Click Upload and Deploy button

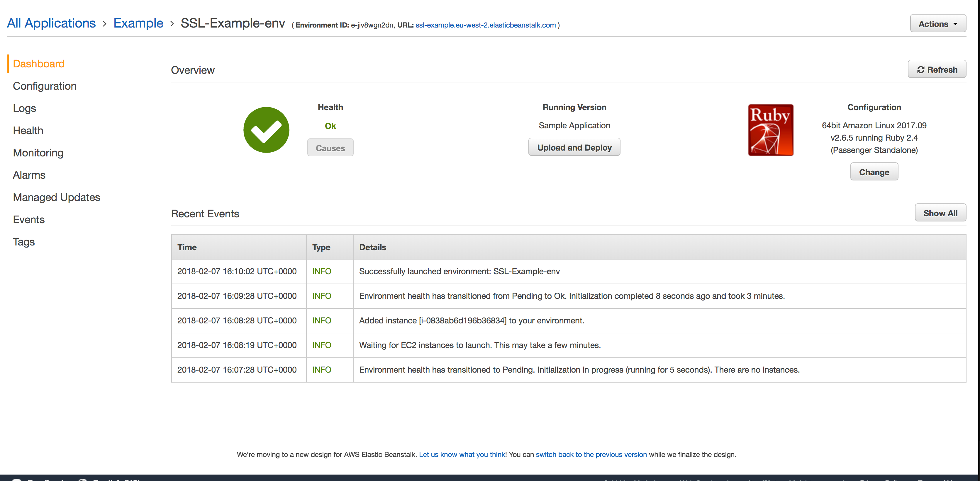point(574,147)
